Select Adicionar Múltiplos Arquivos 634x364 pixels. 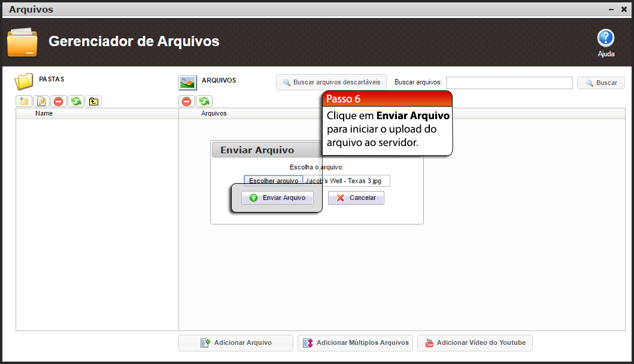(355, 342)
